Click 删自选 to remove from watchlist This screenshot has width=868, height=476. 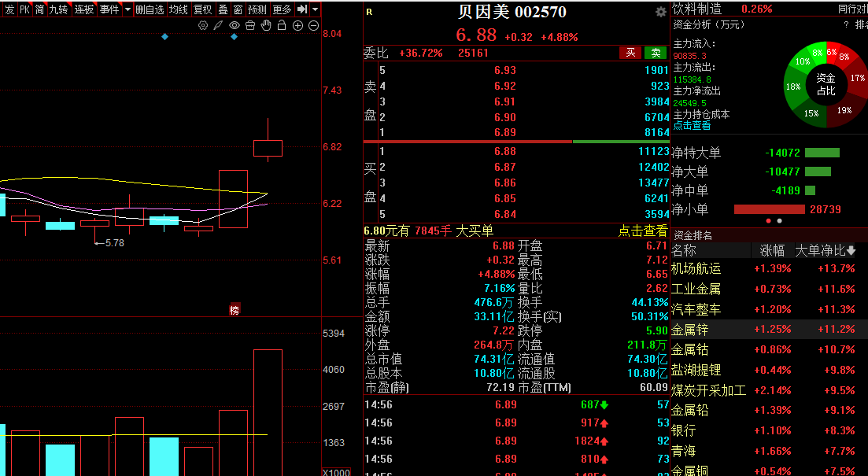point(150,9)
